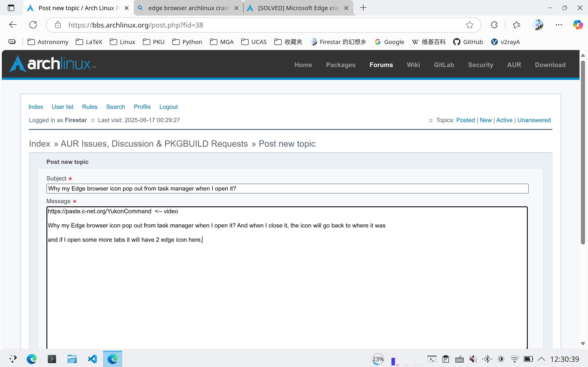
Task: Open the tab actions menu icon
Action: point(11,8)
